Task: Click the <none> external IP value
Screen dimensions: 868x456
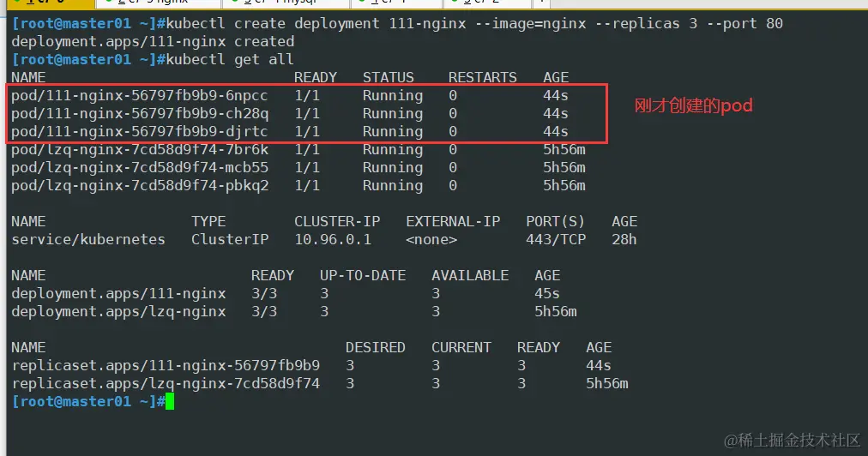Action: click(x=431, y=240)
